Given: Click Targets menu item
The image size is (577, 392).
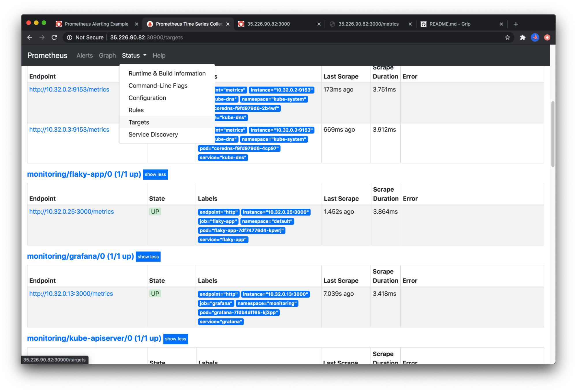Looking at the screenshot, I should pyautogui.click(x=139, y=122).
